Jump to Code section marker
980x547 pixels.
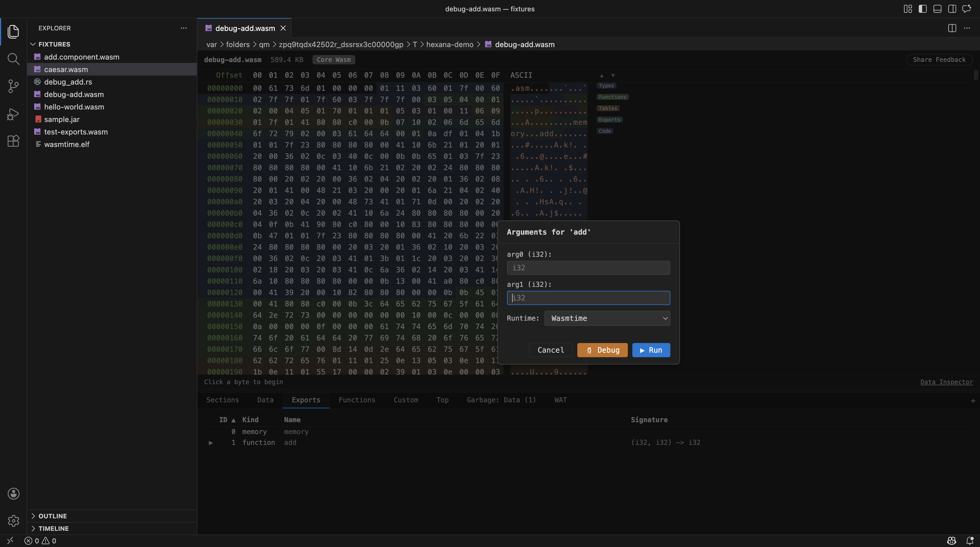(x=605, y=131)
